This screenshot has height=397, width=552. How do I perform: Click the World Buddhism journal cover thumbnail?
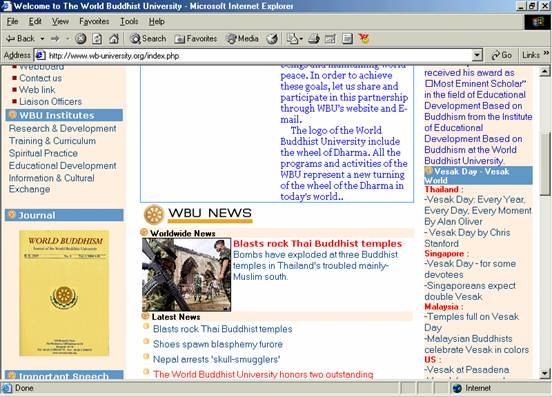pos(64,293)
